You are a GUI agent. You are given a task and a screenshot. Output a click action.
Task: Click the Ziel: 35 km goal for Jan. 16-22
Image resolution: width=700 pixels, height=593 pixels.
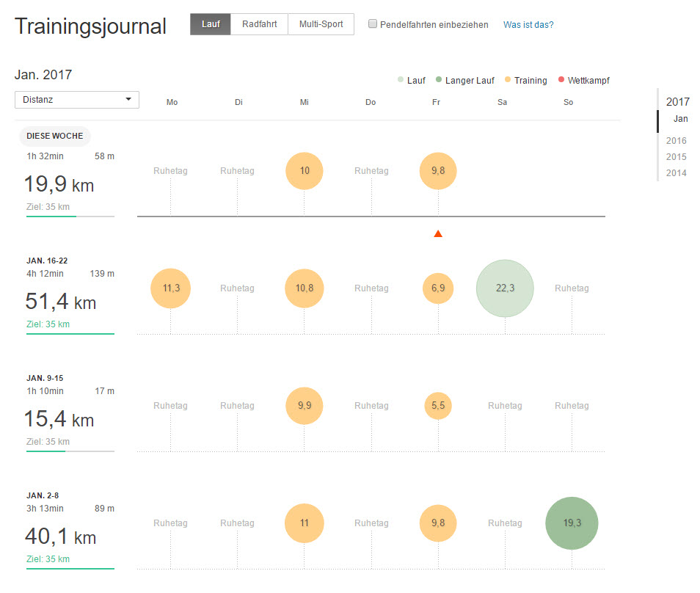pyautogui.click(x=48, y=324)
